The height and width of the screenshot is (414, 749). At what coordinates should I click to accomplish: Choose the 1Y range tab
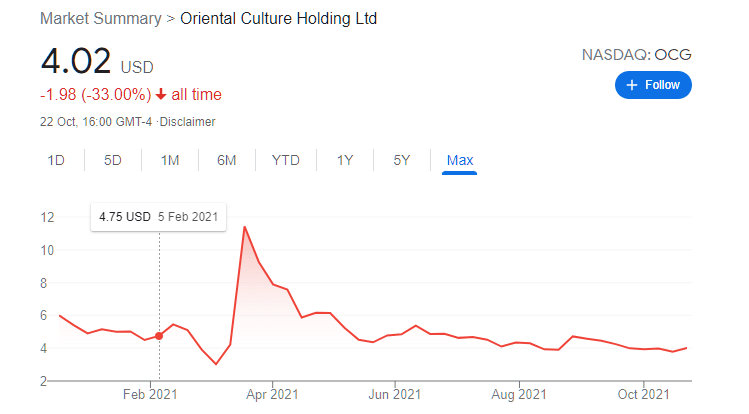pyautogui.click(x=345, y=160)
